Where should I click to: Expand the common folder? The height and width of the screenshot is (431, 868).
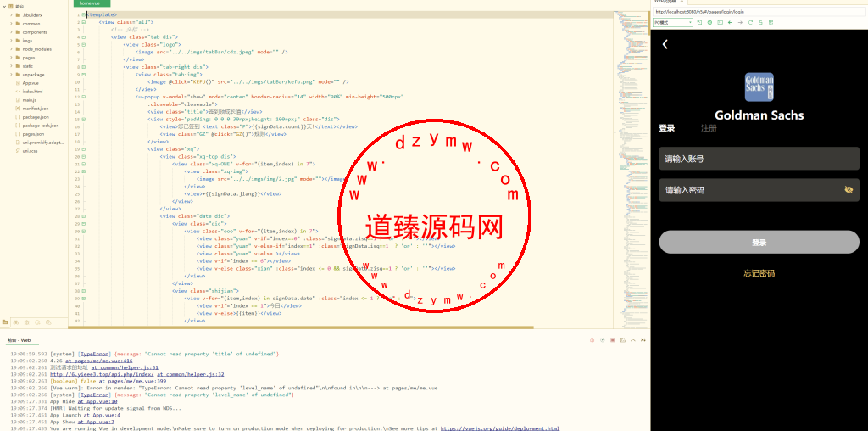(x=11, y=24)
